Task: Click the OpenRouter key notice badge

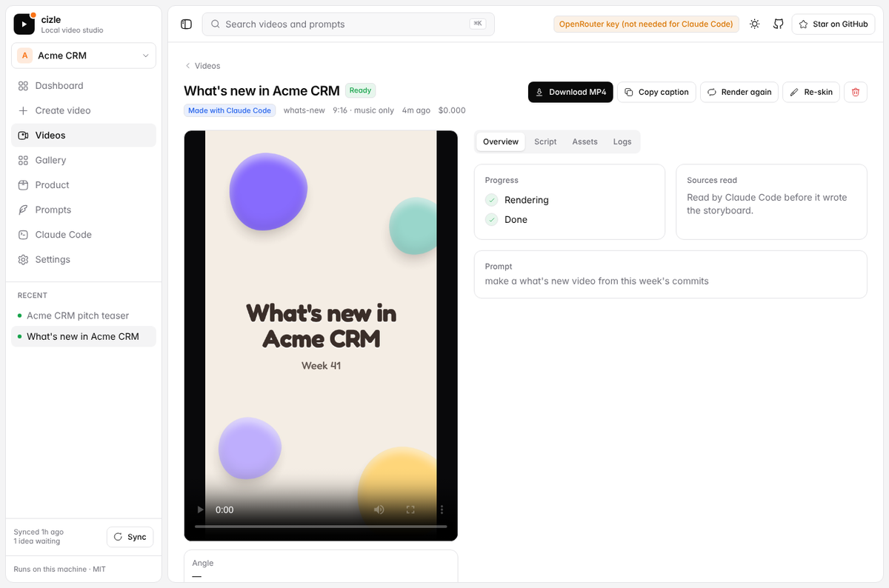Action: click(x=646, y=24)
